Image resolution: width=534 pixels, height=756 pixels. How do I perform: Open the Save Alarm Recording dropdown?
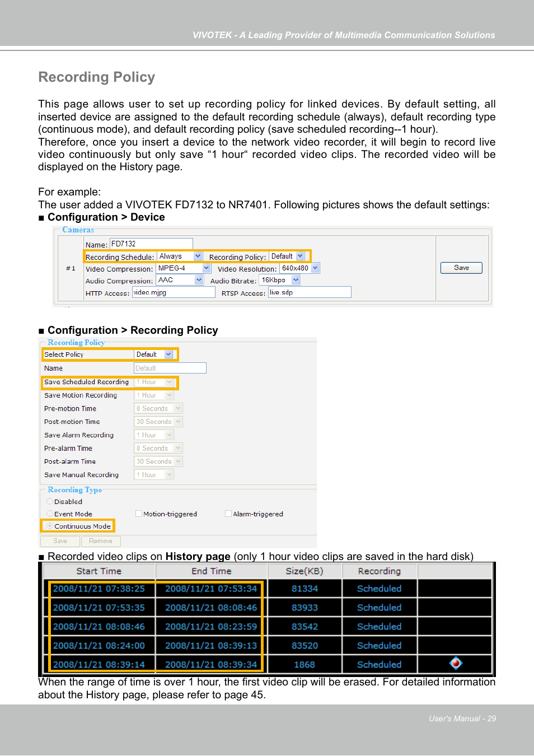point(154,435)
